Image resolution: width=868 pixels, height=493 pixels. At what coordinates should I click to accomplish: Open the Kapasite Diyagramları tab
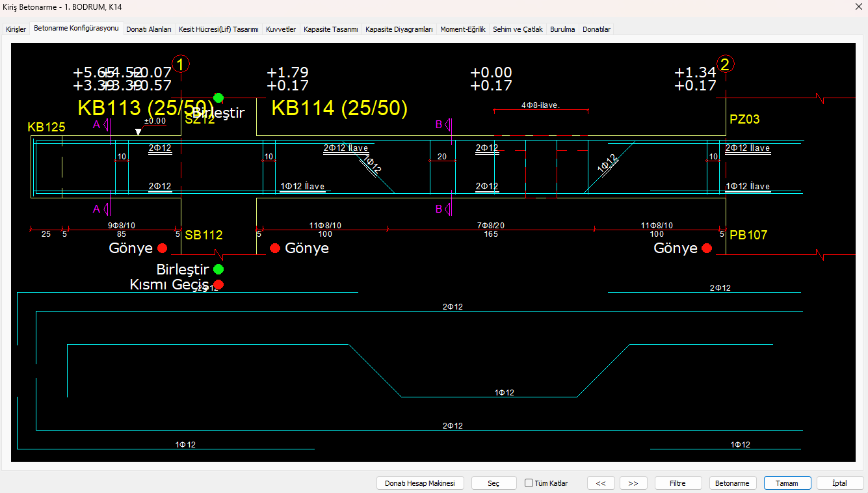coord(399,29)
